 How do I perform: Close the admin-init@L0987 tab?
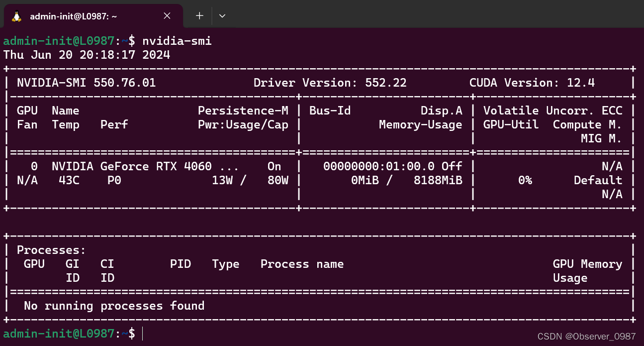[x=167, y=15]
